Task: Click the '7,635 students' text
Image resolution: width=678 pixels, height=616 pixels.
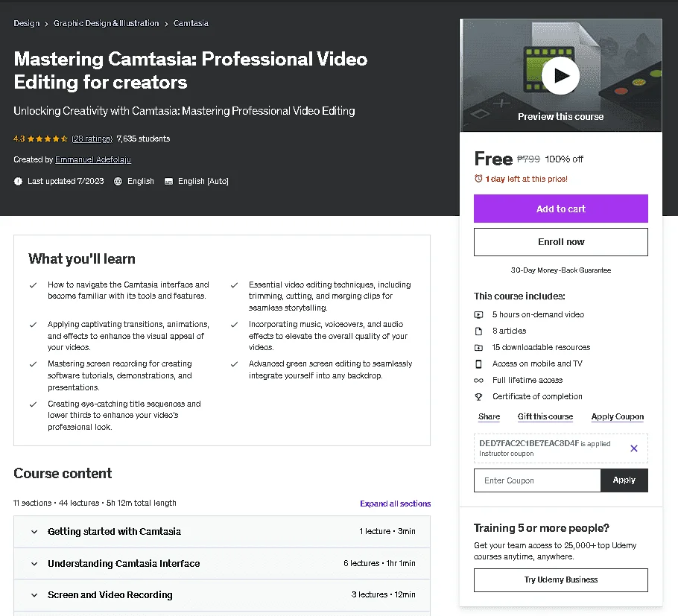Action: [143, 139]
